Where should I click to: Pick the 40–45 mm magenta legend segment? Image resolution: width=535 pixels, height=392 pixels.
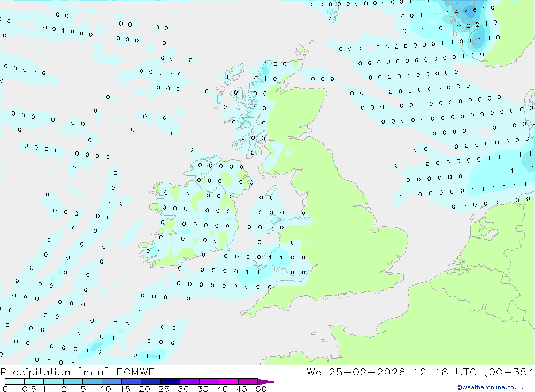point(228,381)
